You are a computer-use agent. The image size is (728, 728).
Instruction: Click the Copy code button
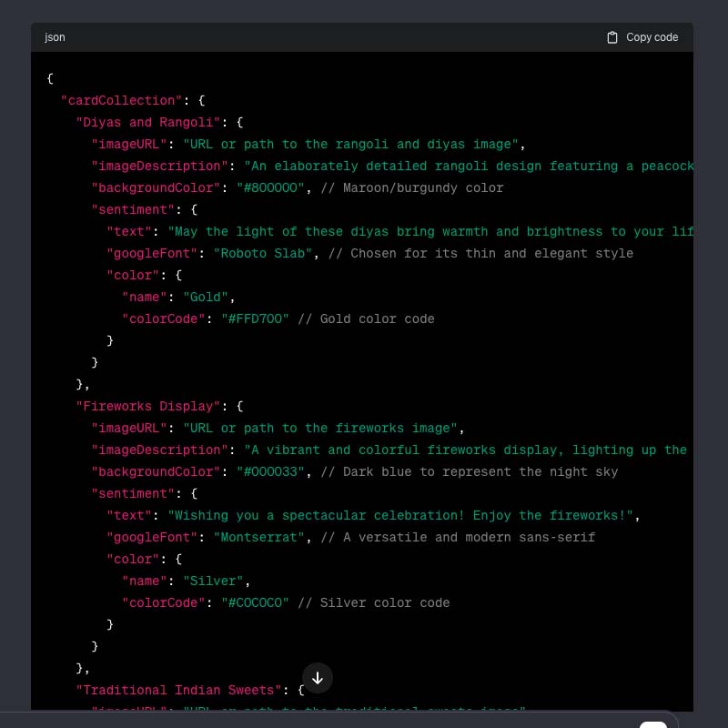tap(642, 37)
